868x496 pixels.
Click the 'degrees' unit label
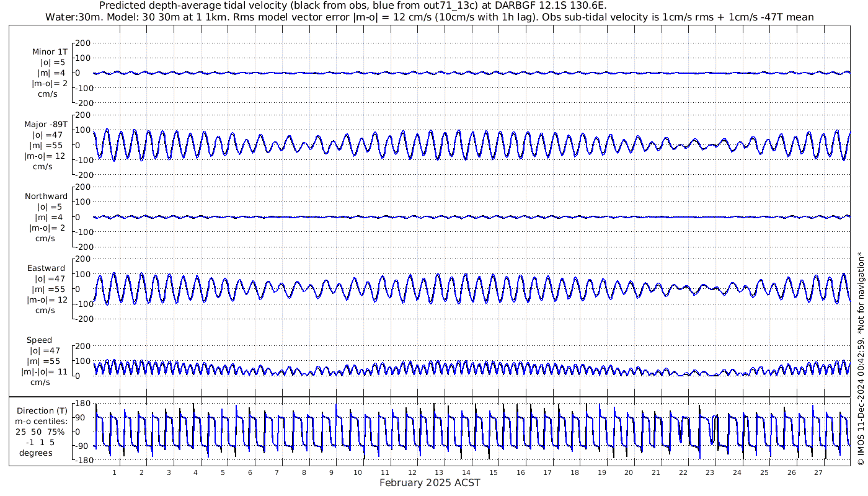pos(36,453)
